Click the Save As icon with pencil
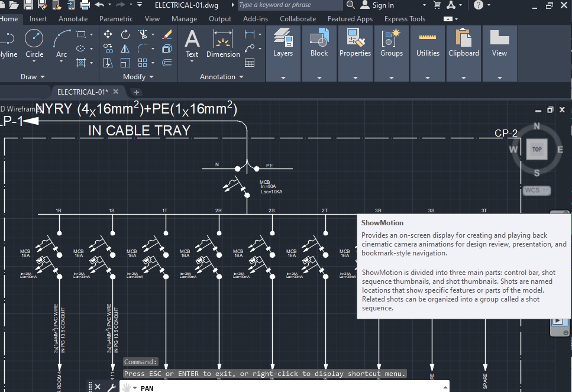The height and width of the screenshot is (392, 572). tap(43, 5)
